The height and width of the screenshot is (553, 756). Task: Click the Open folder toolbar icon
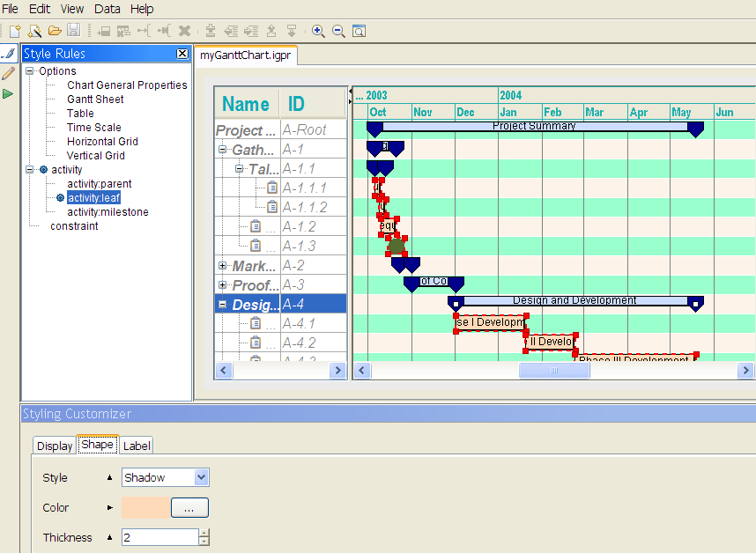tap(55, 31)
